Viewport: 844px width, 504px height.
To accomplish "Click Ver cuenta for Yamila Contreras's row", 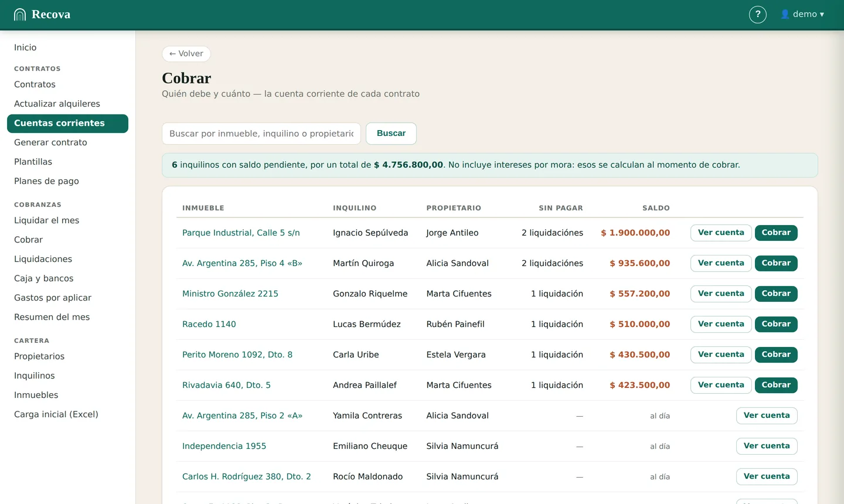I will [767, 416].
